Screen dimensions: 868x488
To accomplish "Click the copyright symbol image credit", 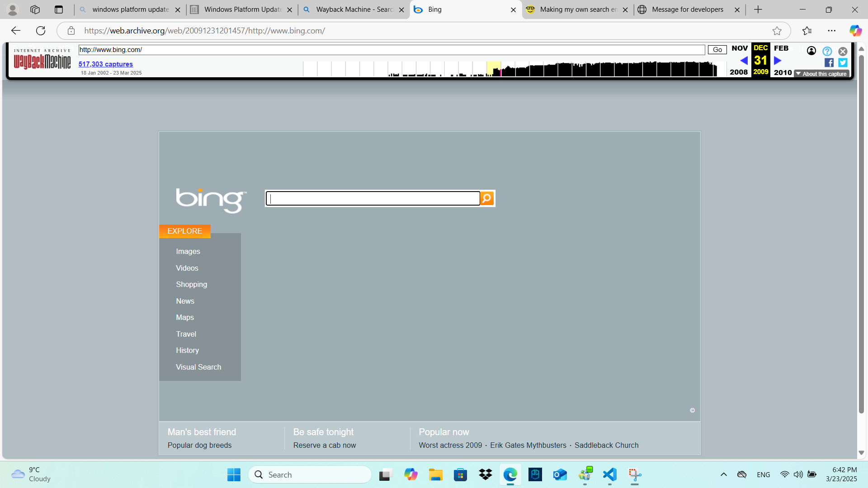I will tap(692, 410).
